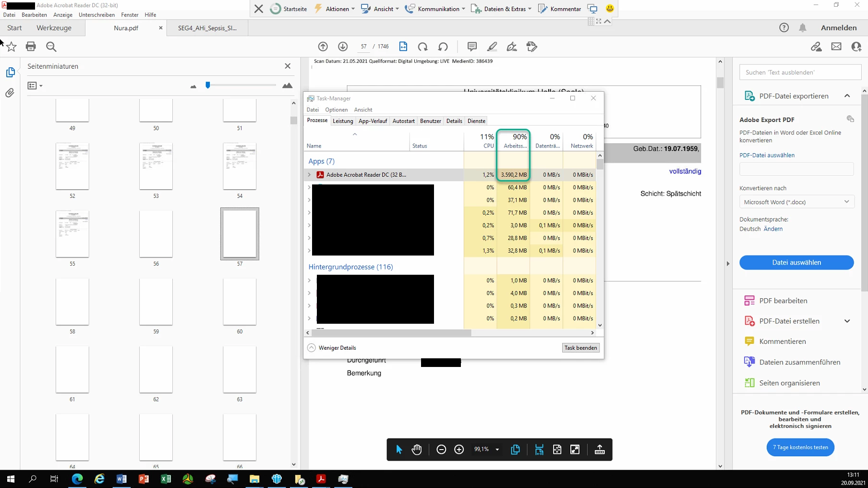Open the Werkzeuge tab
Image resolution: width=868 pixels, height=488 pixels.
click(x=54, y=28)
